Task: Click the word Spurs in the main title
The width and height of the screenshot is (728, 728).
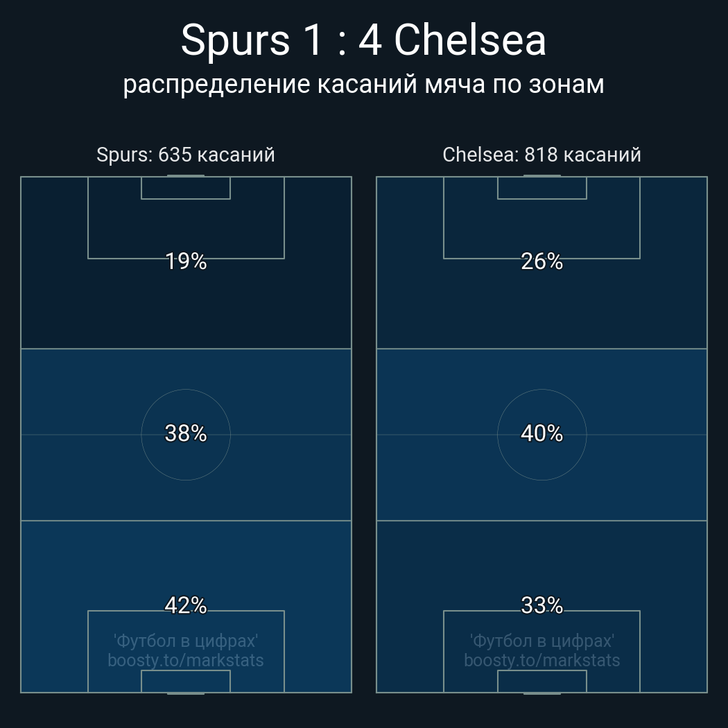Action: point(234,40)
